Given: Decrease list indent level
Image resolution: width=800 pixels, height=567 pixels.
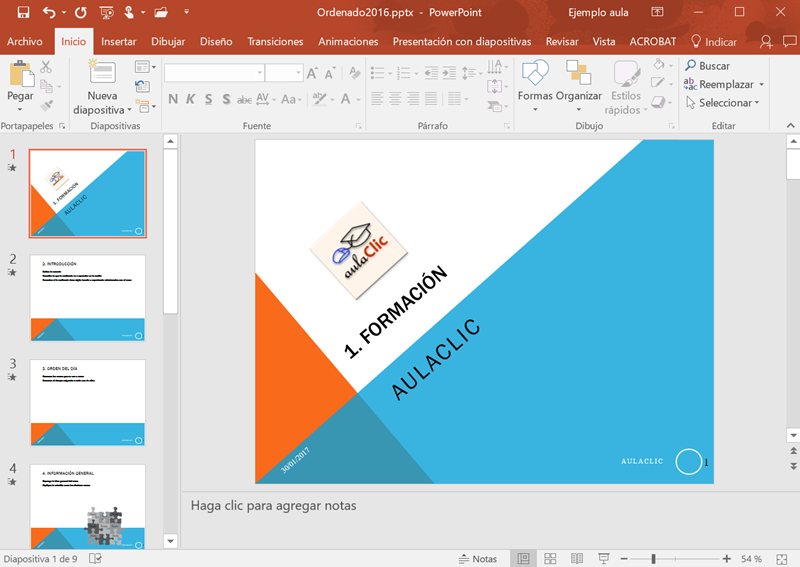Looking at the screenshot, I should (431, 73).
